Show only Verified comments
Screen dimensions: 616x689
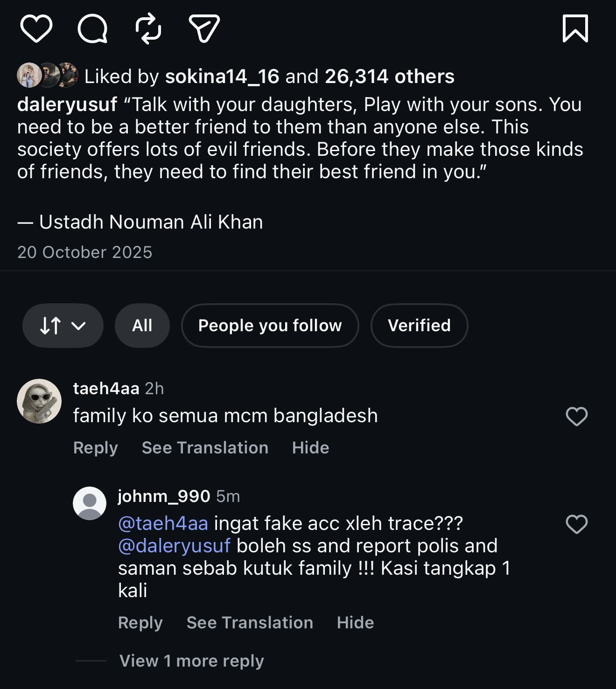click(419, 326)
